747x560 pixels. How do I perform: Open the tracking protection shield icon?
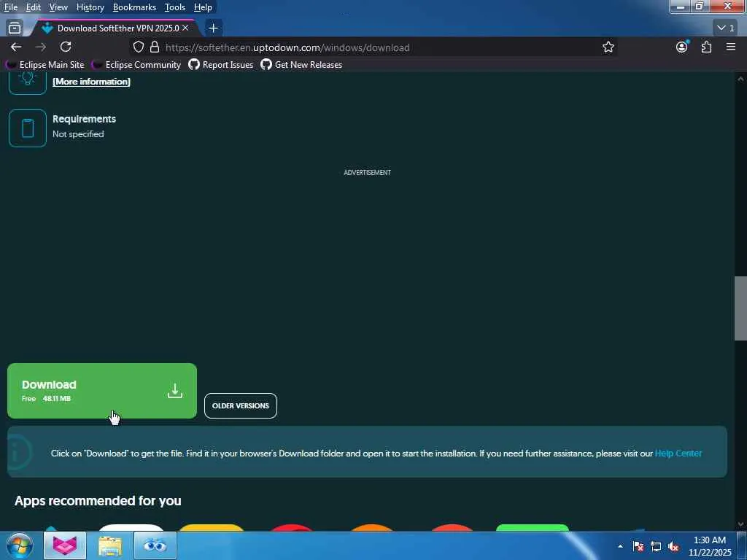(138, 47)
